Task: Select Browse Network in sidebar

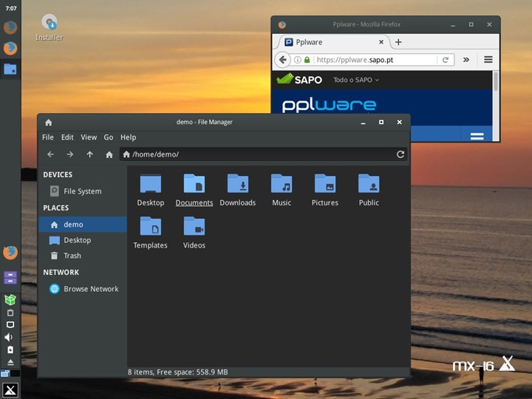Action: 90,289
